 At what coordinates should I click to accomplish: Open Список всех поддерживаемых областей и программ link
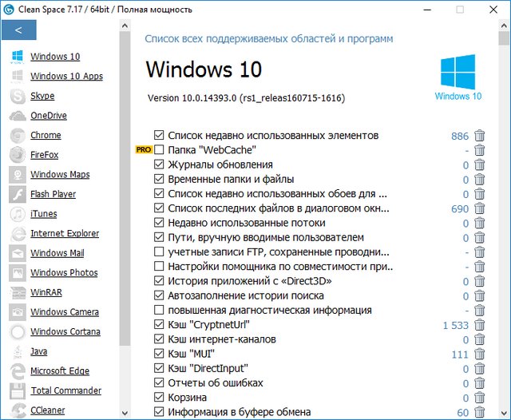(x=269, y=39)
